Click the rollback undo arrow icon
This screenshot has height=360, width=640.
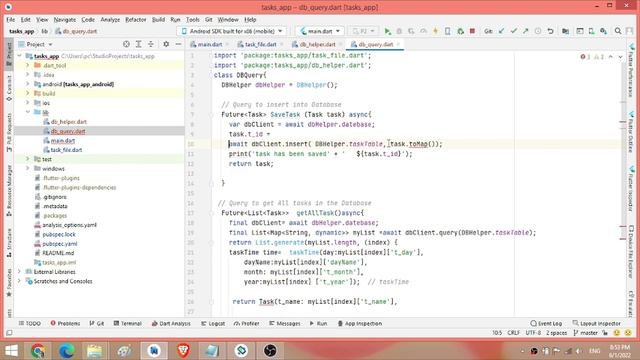(x=550, y=31)
